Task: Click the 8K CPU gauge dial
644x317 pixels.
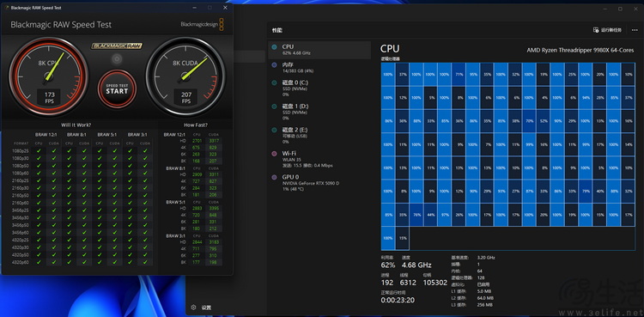Action: pyautogui.click(x=48, y=76)
